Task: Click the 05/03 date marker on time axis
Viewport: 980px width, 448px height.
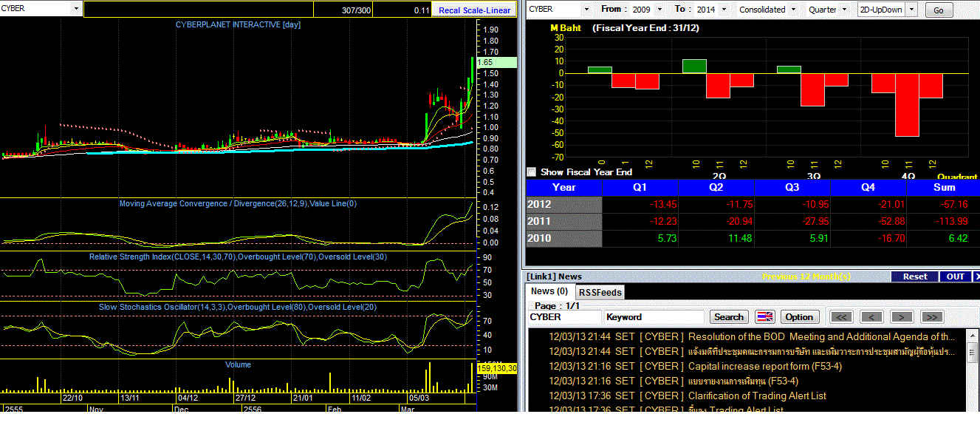Action: (x=419, y=398)
